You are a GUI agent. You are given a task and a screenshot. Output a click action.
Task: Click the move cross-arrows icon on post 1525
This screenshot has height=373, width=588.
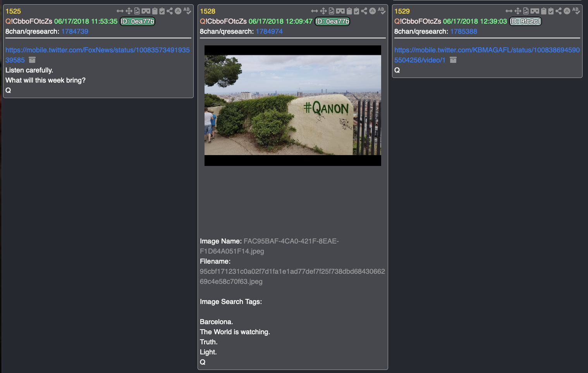129,11
